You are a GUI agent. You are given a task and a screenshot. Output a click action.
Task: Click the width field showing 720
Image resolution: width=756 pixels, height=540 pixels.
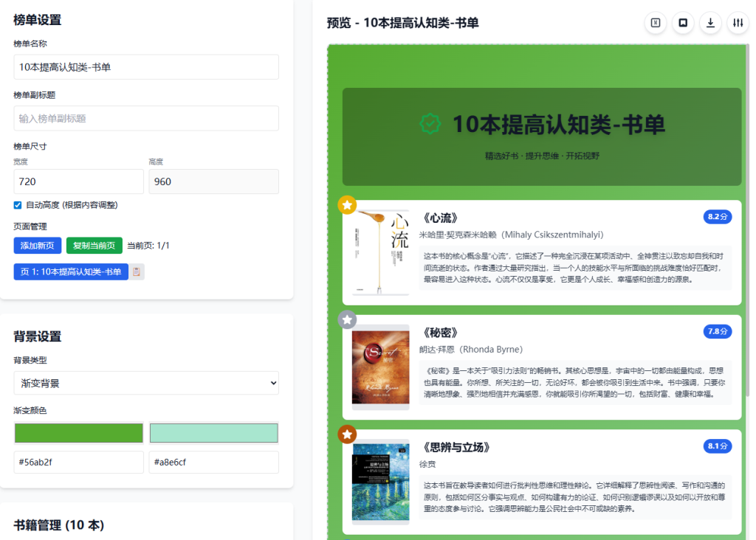click(x=79, y=181)
